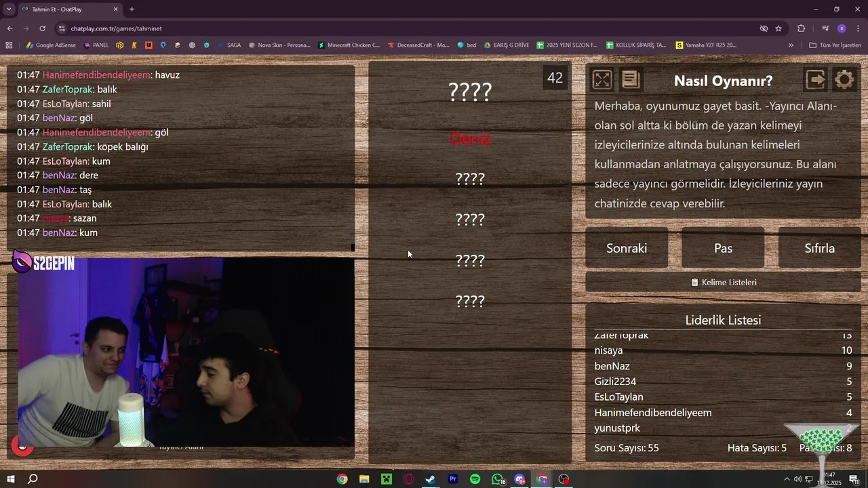868x488 pixels.
Task: Open the rules document icon beside fullscreen
Action: 631,80
